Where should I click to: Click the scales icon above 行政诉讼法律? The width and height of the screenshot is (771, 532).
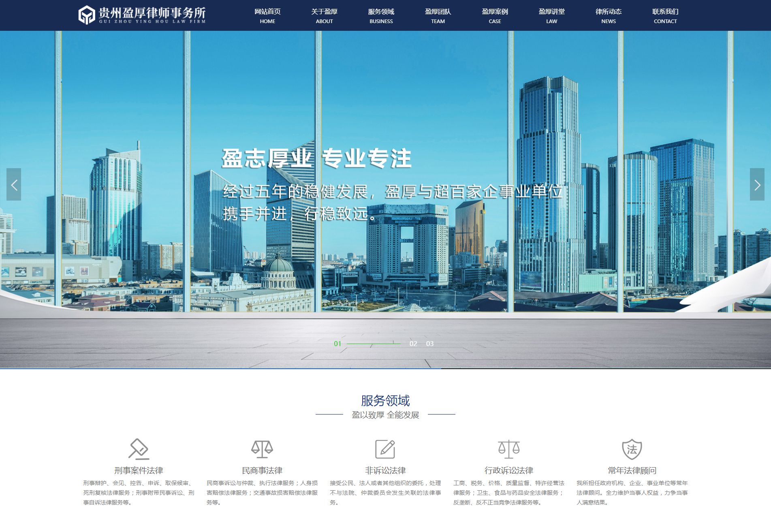tap(508, 449)
